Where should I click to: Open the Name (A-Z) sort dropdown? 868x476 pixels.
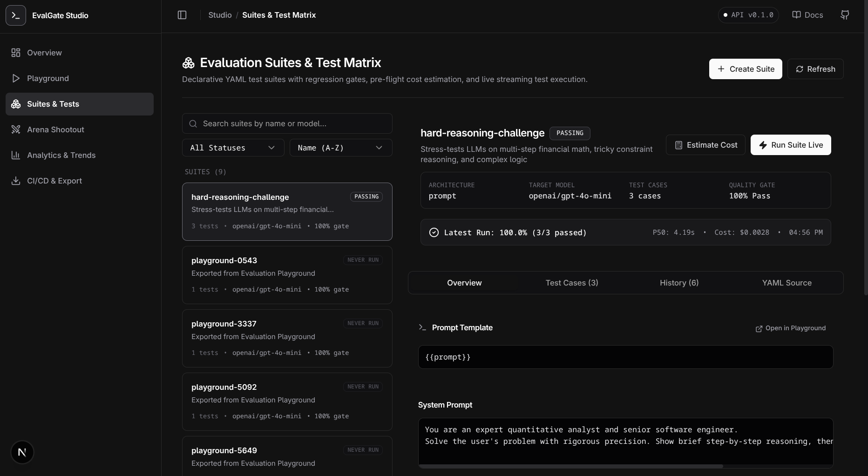click(341, 148)
